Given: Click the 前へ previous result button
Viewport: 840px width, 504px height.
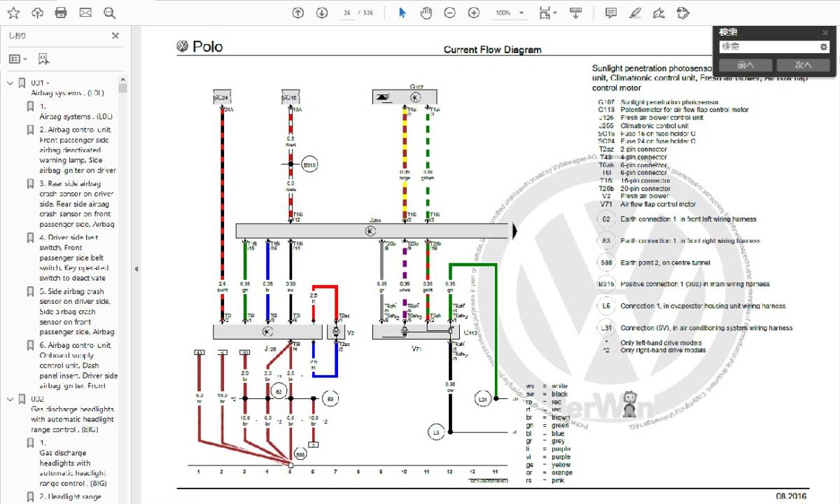Looking at the screenshot, I should pos(745,64).
